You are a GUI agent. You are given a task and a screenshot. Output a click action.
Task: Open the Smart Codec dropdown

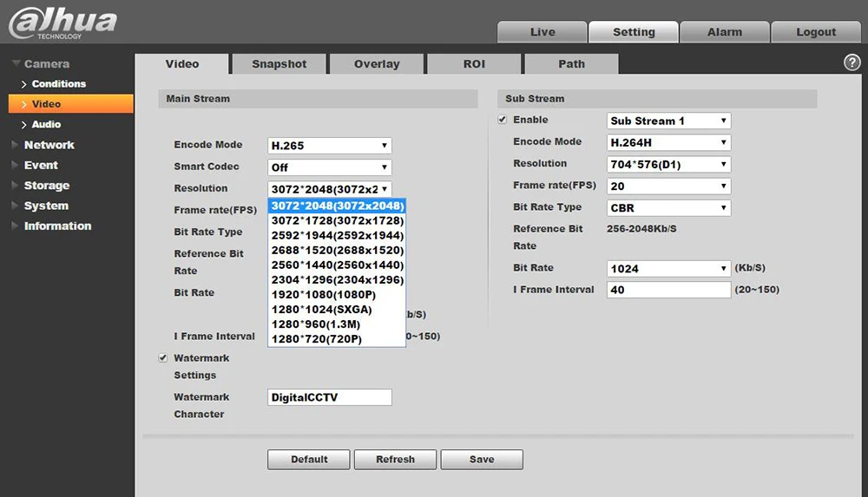[x=329, y=167]
